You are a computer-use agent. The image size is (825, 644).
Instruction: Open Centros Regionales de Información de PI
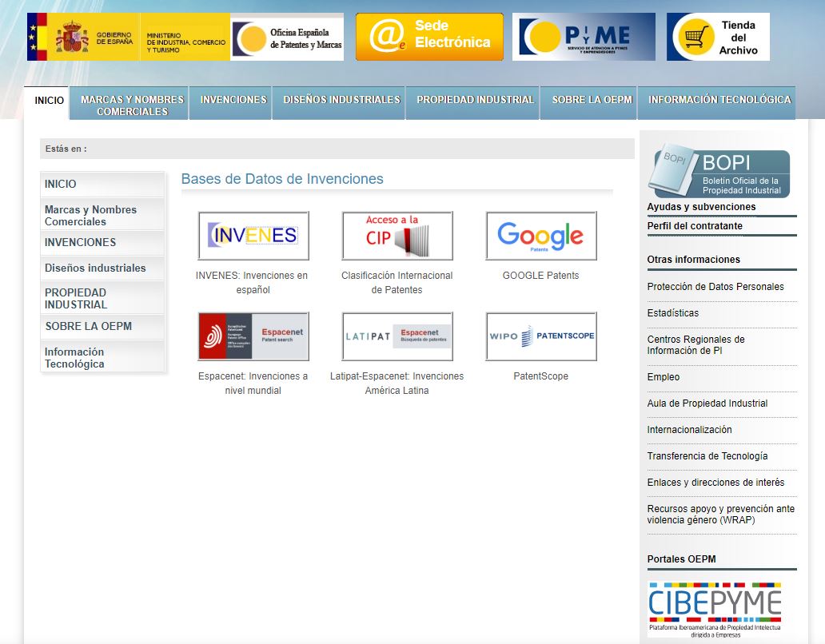click(696, 345)
